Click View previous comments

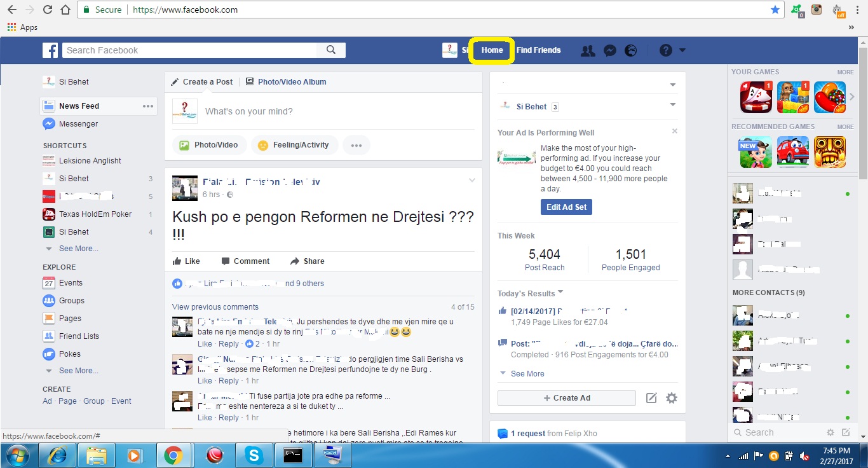[x=215, y=307]
